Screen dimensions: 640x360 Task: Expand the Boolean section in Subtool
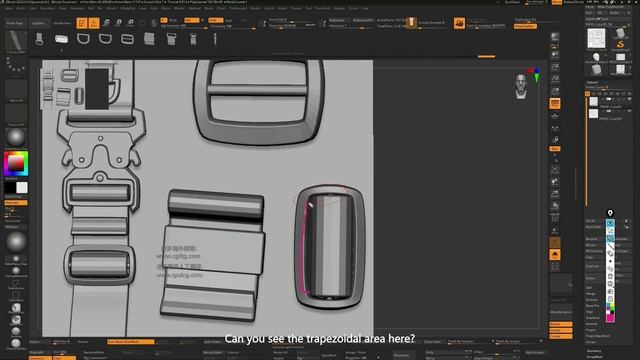point(591,300)
